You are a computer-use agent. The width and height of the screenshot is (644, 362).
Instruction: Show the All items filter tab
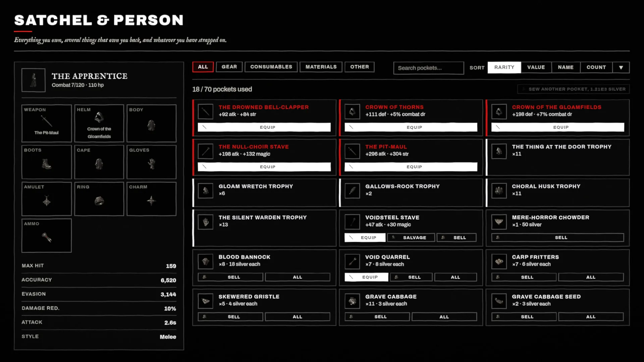[x=203, y=67]
